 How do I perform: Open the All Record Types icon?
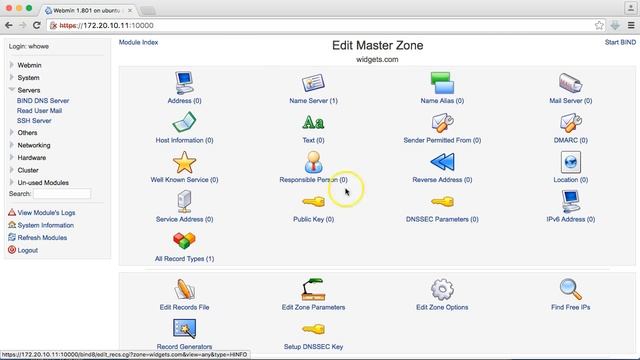(x=184, y=241)
